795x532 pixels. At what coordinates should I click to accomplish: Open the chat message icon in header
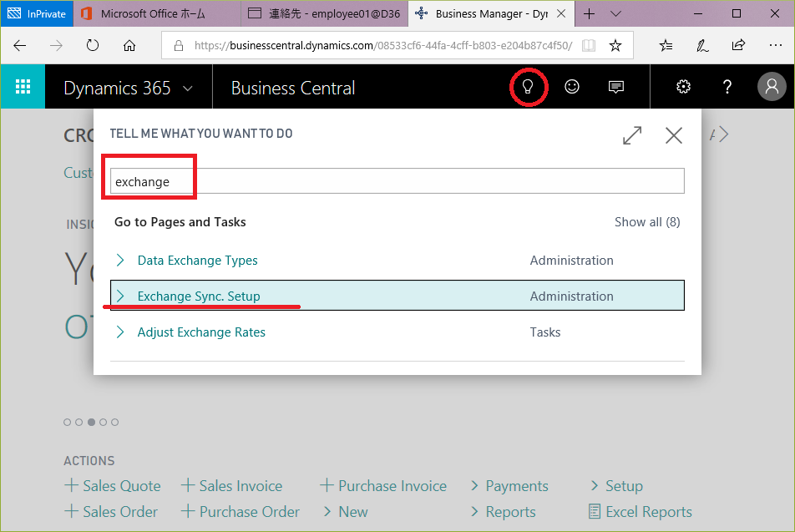point(616,87)
